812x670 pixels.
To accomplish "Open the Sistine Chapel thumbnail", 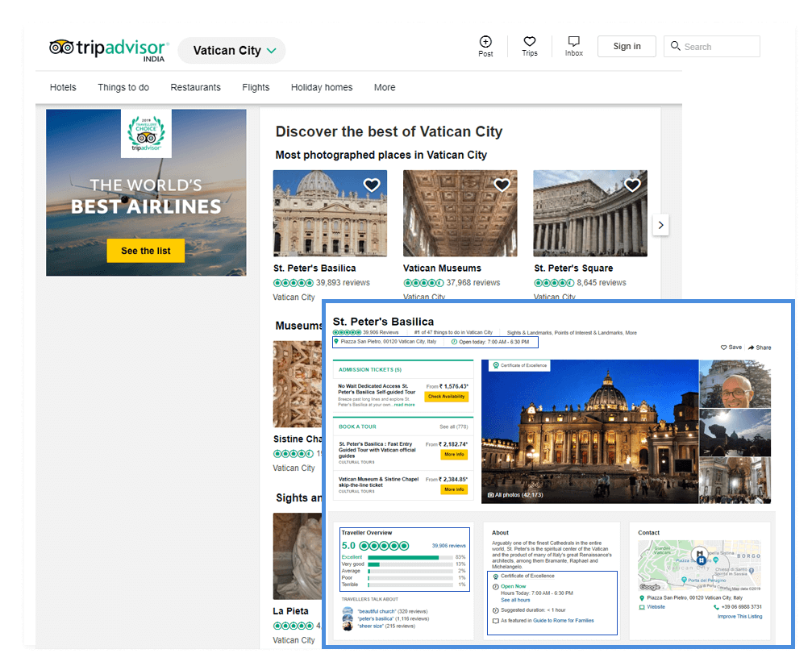I will 298,384.
